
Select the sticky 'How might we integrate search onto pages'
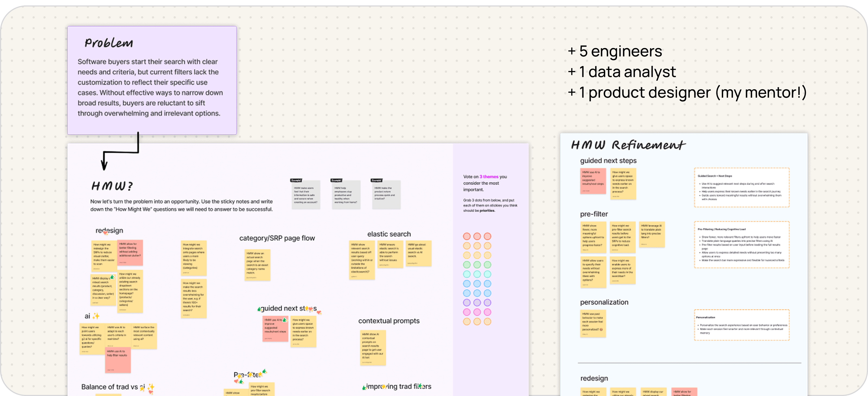coord(193,258)
